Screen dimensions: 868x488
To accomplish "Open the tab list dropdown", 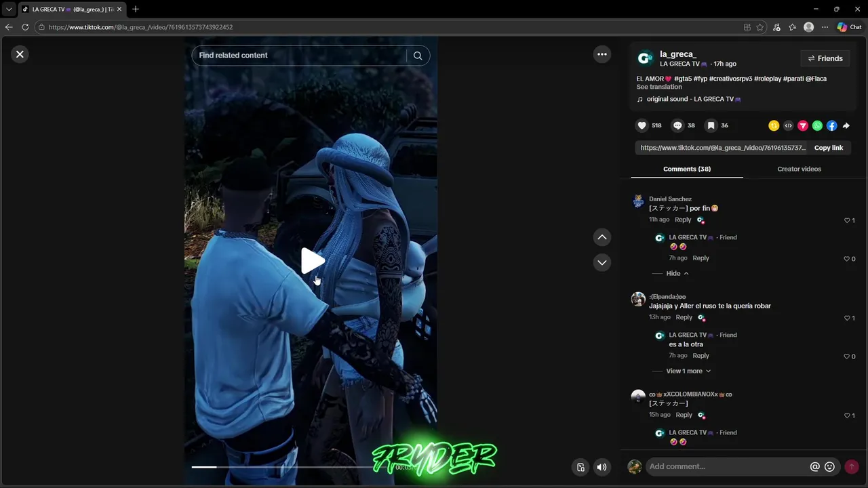I will 9,9.
